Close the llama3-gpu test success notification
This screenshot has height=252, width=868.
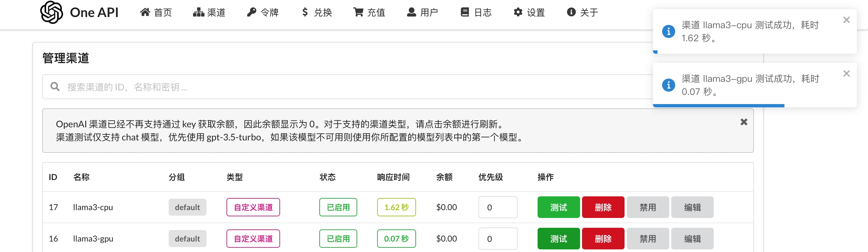click(846, 74)
